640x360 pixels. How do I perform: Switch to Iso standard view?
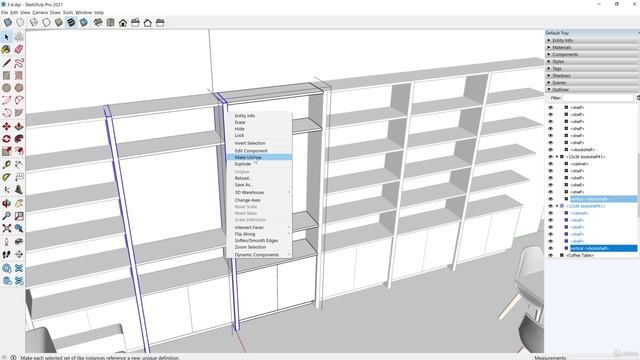coord(98,22)
